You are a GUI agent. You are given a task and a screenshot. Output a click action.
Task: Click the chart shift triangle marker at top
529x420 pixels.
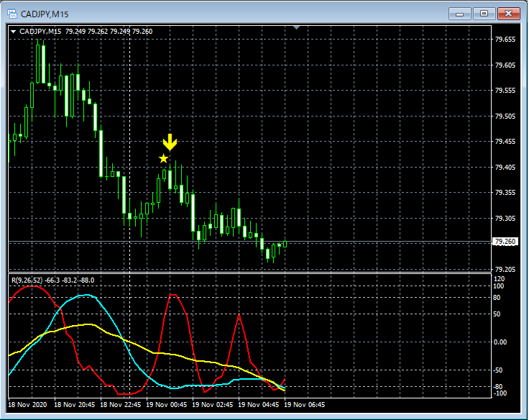pos(295,28)
